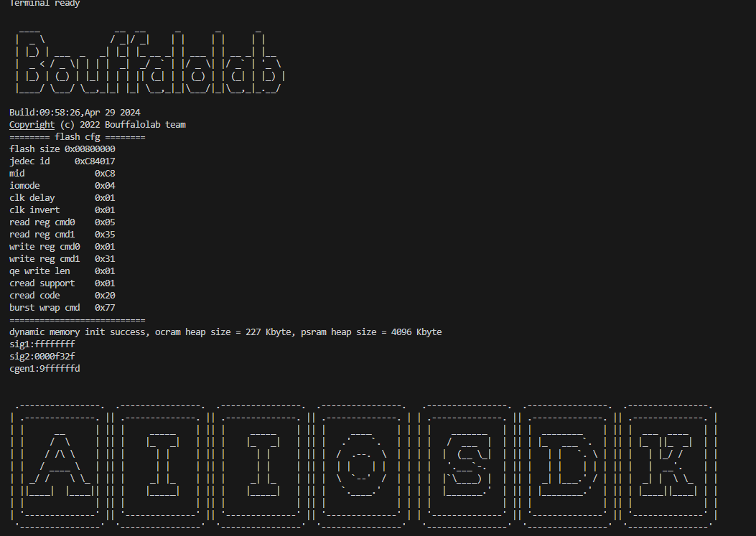Click the 'clk invert' row
756x536 pixels.
62,210
